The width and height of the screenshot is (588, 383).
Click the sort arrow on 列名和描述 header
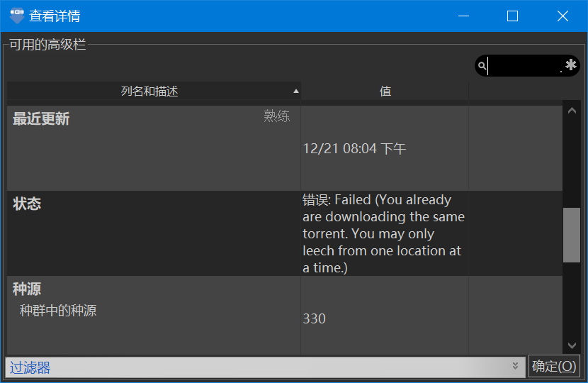(x=296, y=91)
